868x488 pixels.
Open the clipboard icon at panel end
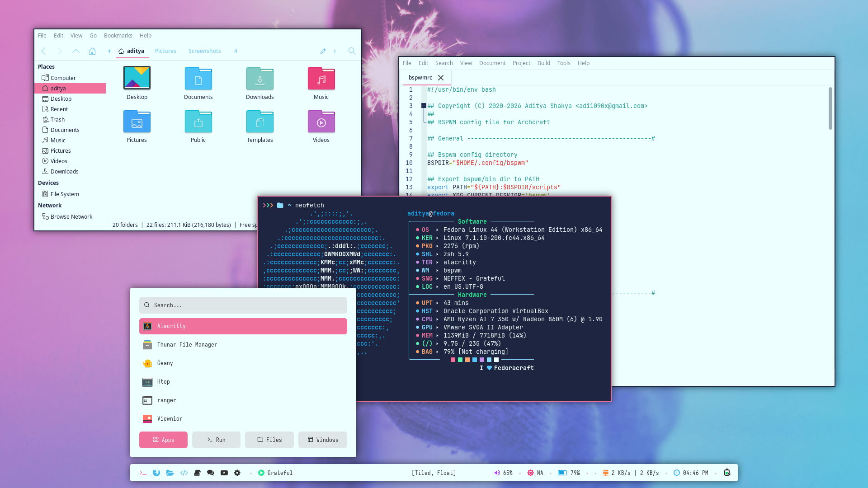click(x=727, y=473)
